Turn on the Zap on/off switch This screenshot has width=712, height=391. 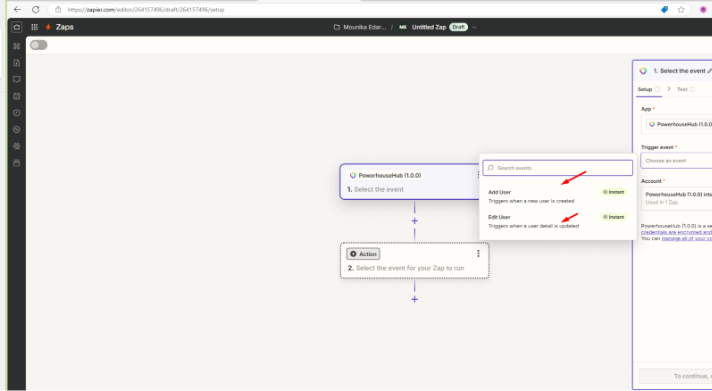point(39,45)
